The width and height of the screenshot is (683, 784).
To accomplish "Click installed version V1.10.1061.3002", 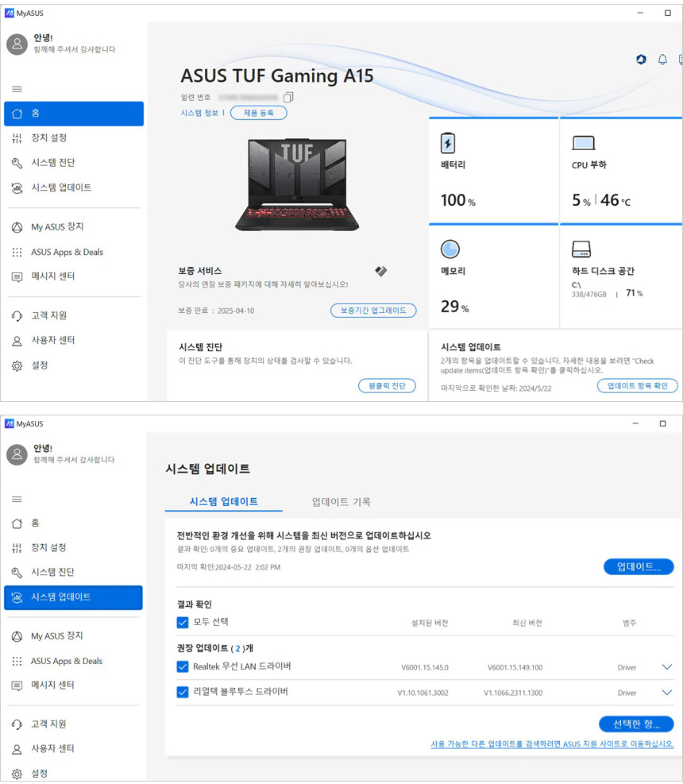I will tap(423, 693).
